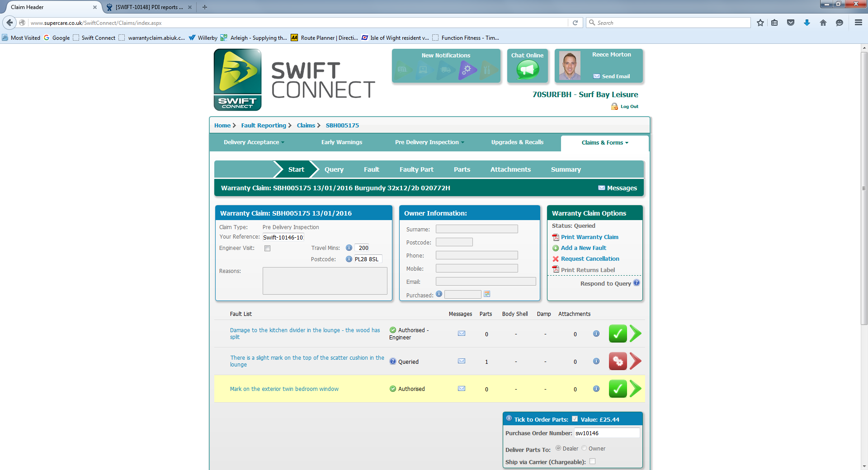Expand the Delivery Acceptance menu
Image resolution: width=868 pixels, height=470 pixels.
pos(254,142)
